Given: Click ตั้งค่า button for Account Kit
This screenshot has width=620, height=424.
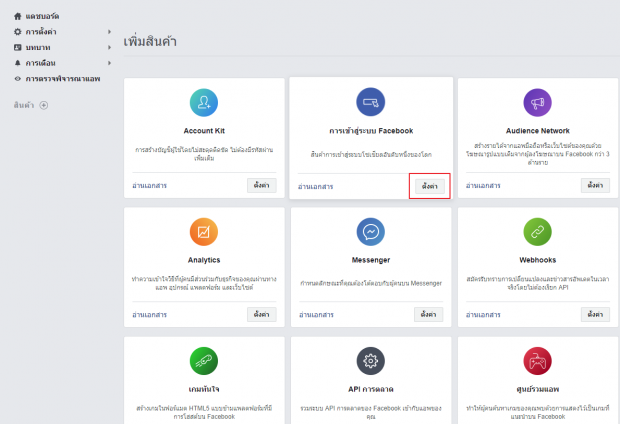Looking at the screenshot, I should (262, 185).
